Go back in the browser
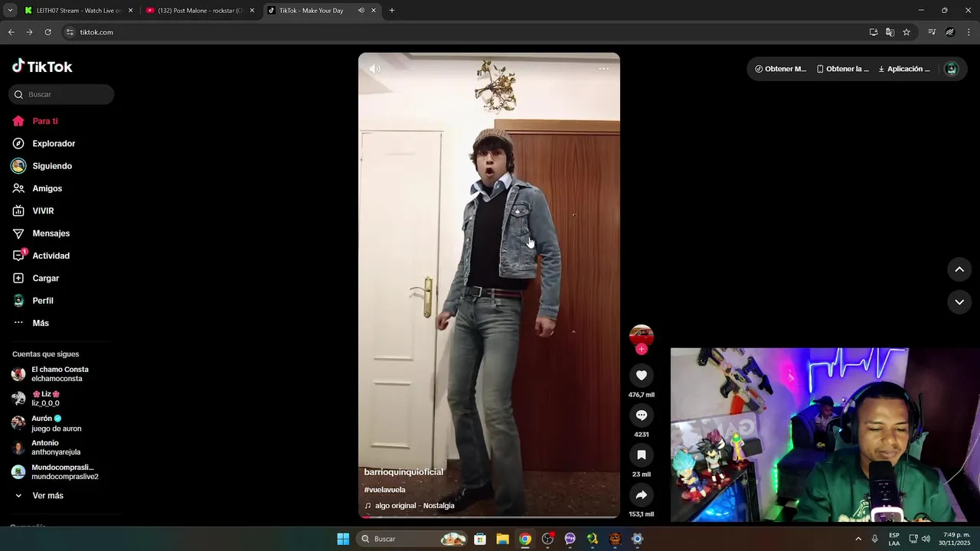 coord(11,32)
